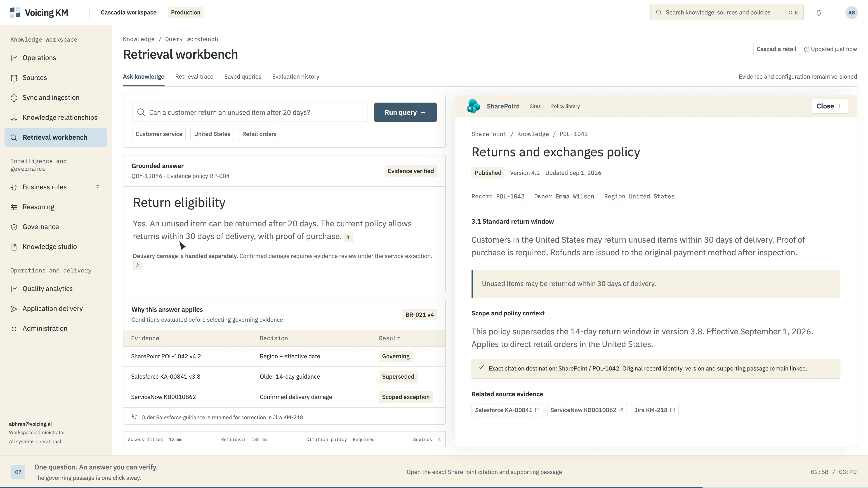This screenshot has height=488, width=868.
Task: Open the Evaluation history tab
Action: pyautogui.click(x=295, y=77)
